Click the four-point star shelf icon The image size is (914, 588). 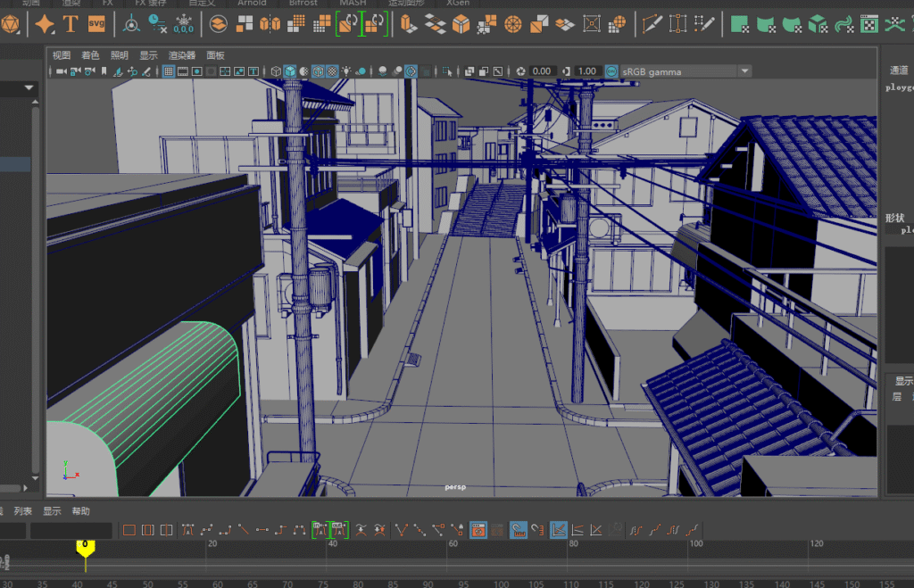(44, 24)
